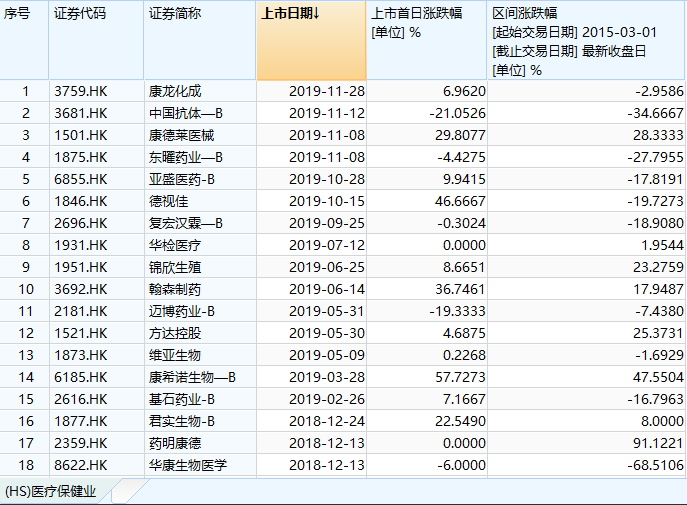Select listing date 2018-12-24
This screenshot has height=505, width=687.
click(327, 421)
